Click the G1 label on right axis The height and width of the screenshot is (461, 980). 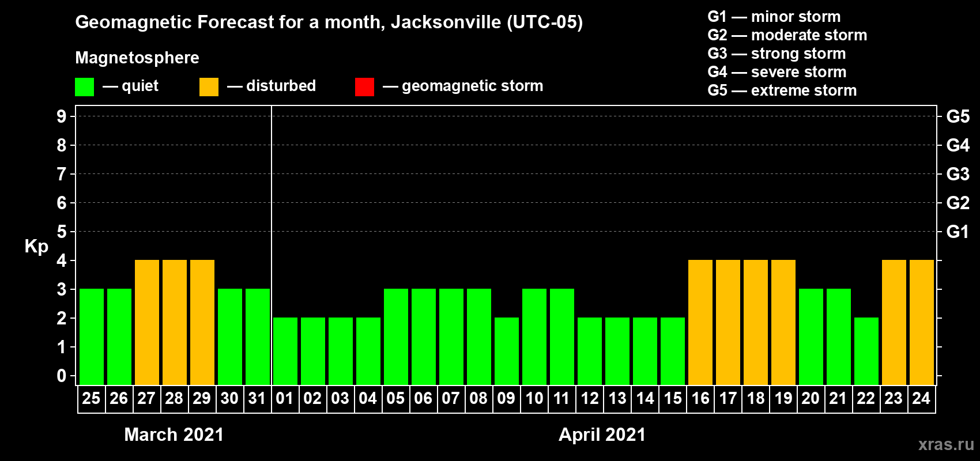(958, 232)
